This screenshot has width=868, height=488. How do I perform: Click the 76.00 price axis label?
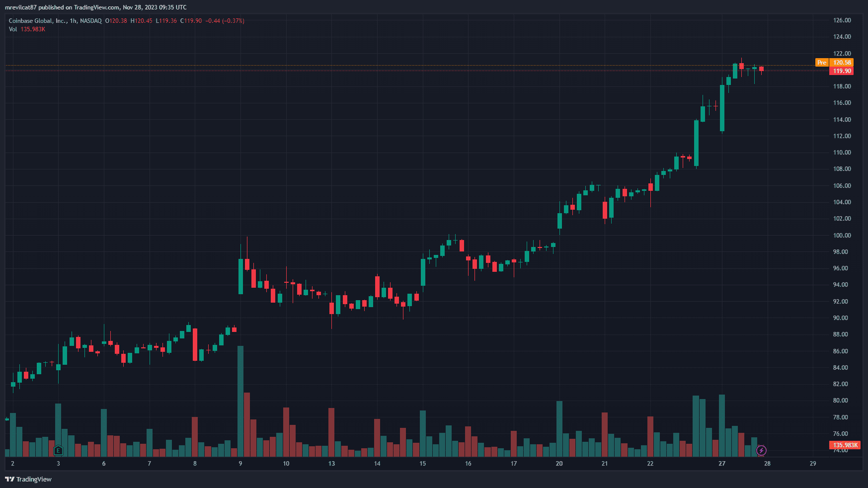[x=840, y=434]
